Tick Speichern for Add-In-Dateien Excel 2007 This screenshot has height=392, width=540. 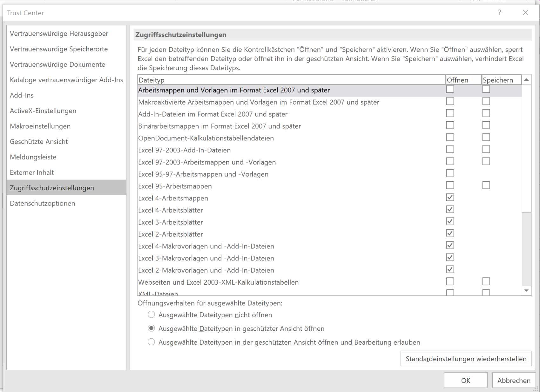pyautogui.click(x=486, y=113)
